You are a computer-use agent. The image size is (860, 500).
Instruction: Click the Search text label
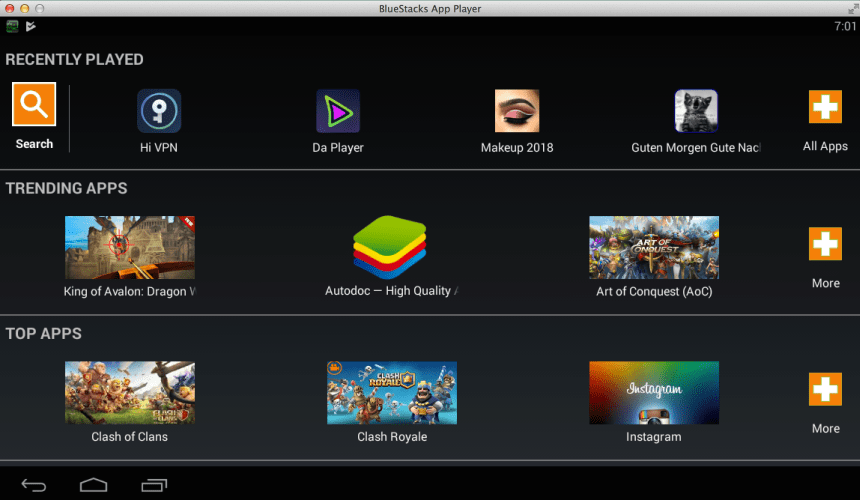pyautogui.click(x=34, y=144)
